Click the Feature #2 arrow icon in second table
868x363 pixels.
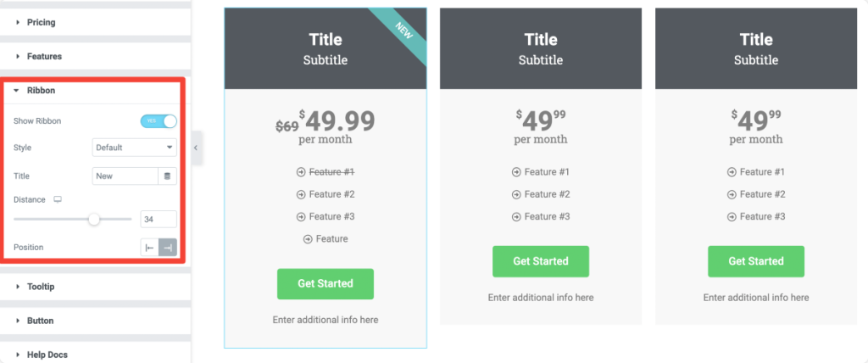point(516,194)
